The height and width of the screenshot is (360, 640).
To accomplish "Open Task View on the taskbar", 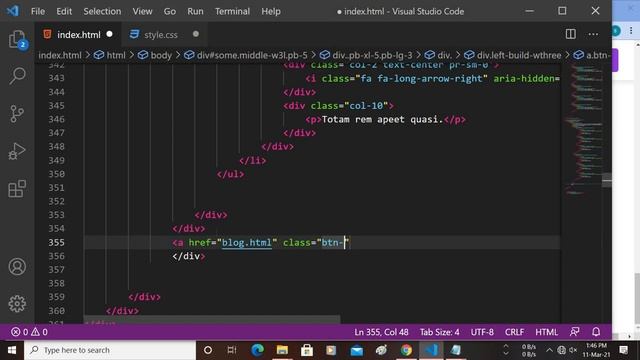I will [232, 350].
